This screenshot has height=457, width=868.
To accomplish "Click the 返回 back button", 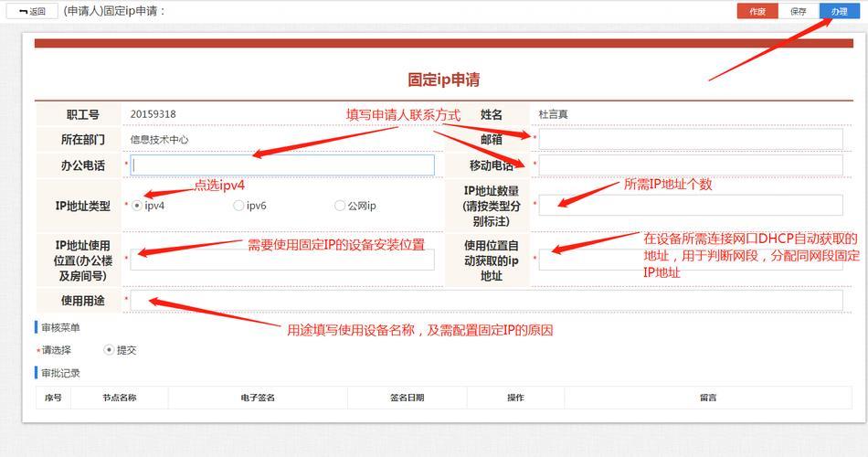I will (x=32, y=11).
